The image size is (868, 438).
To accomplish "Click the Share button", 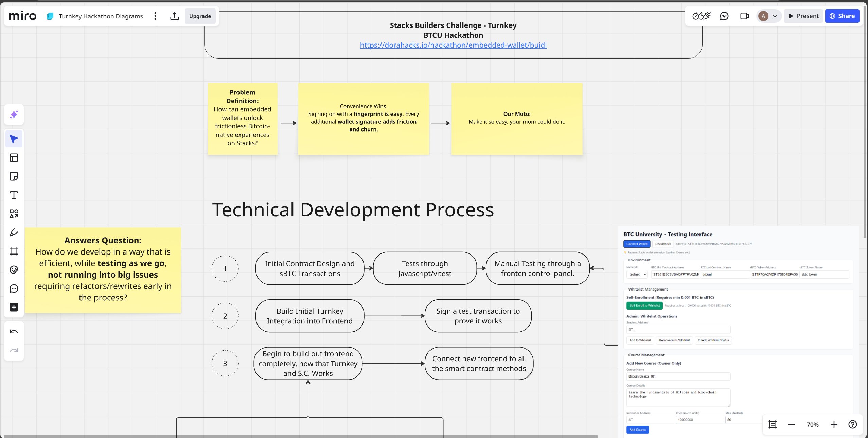I will click(842, 16).
